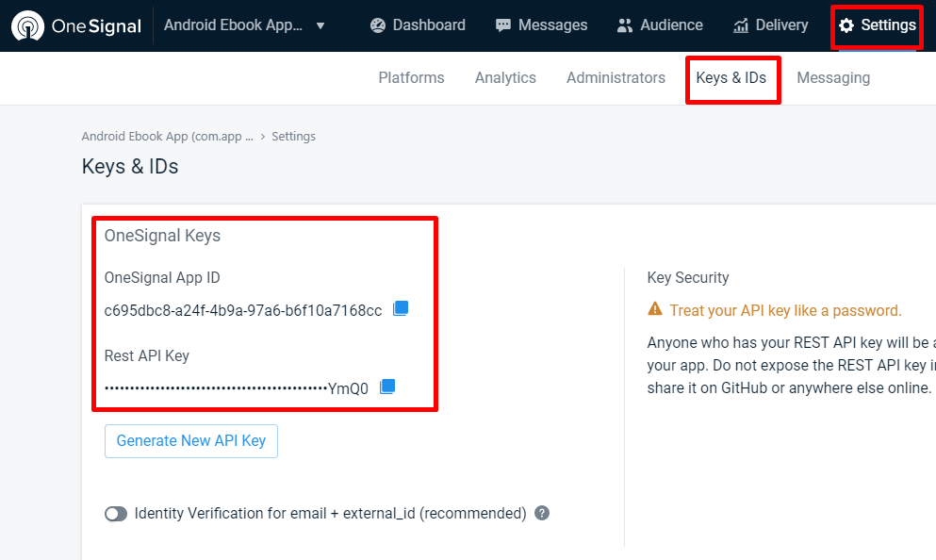
Task: Click the Key Security heading
Action: [x=688, y=277]
